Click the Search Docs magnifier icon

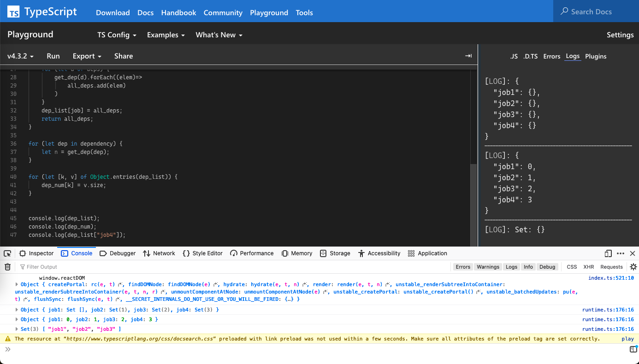point(564,11)
